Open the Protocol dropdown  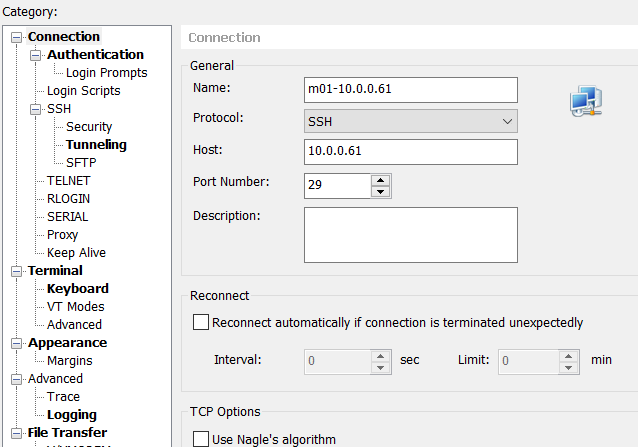[411, 122]
